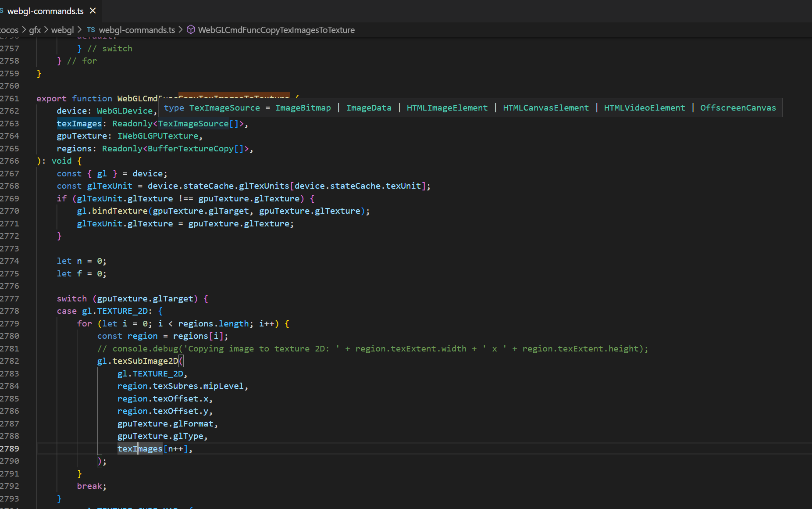Click mipLevel on line 2784
This screenshot has width=812, height=509.
click(x=223, y=386)
